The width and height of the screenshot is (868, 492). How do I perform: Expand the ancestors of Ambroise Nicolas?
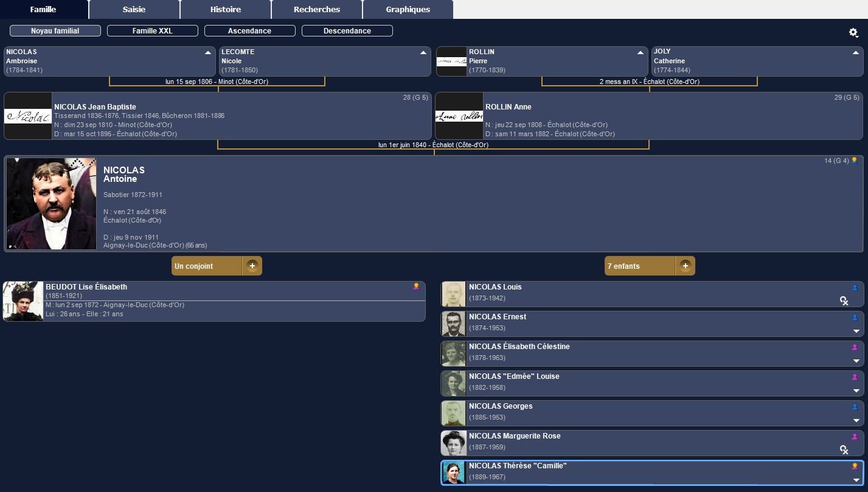tap(208, 53)
